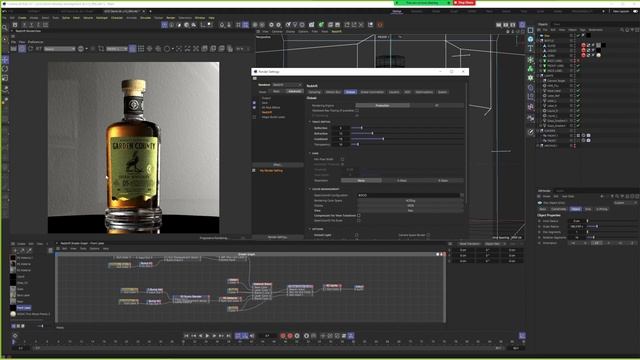Toggle Hardware Ray Tracing if possible checkbox
Screen dimensions: 640x360
tap(357, 110)
